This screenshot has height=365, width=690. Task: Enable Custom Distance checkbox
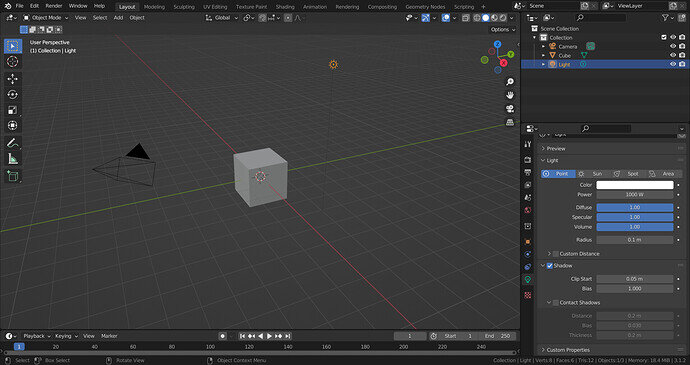click(x=556, y=254)
